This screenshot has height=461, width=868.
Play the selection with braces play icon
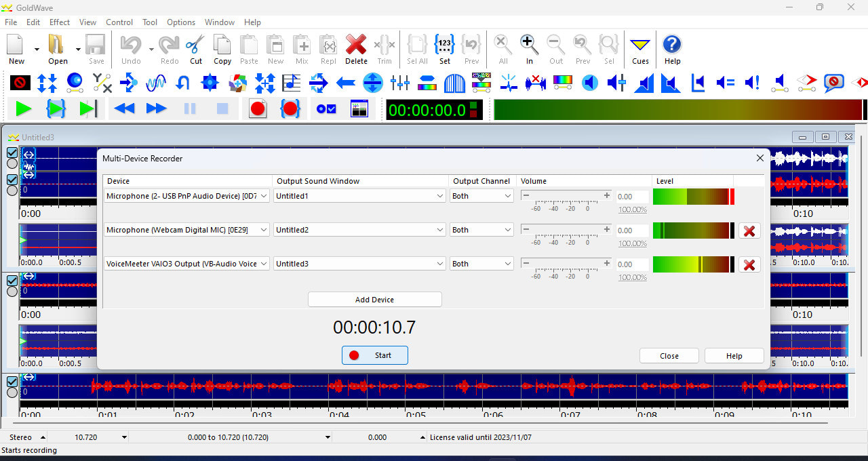tap(56, 108)
